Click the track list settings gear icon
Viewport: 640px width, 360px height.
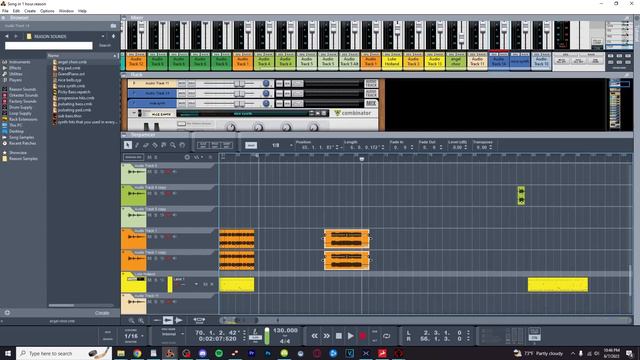[187, 157]
